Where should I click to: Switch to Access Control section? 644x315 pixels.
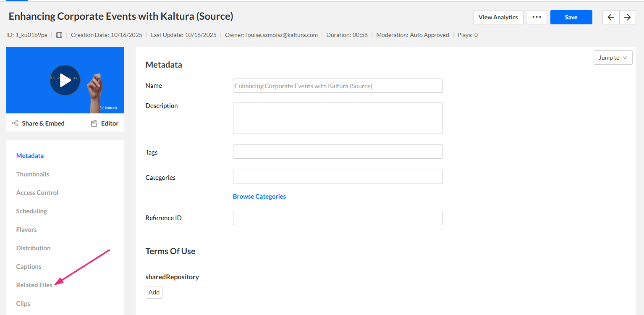tap(37, 193)
